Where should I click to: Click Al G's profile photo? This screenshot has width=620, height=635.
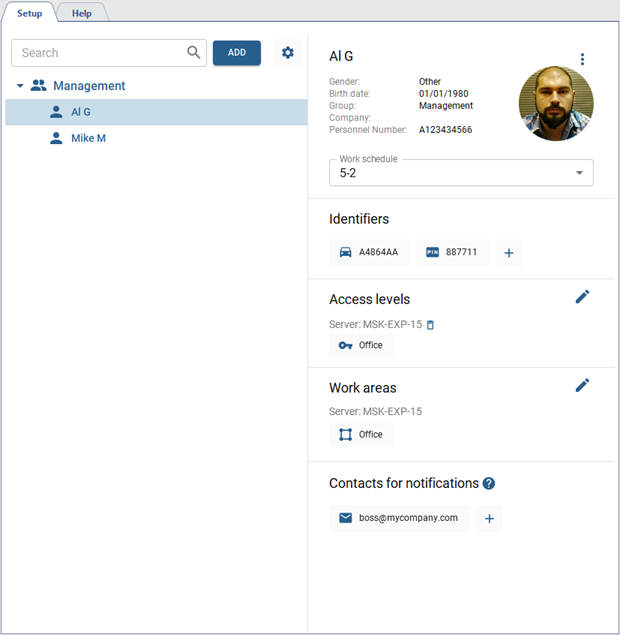pyautogui.click(x=555, y=104)
